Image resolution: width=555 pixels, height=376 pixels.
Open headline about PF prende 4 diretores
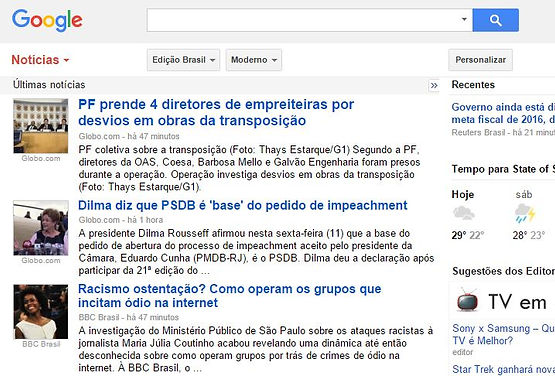(x=216, y=112)
